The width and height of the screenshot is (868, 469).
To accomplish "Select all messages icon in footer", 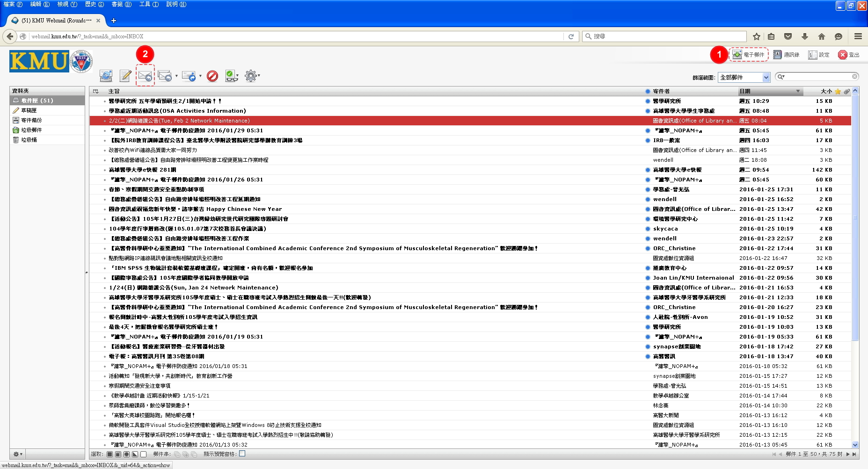I will coord(109,454).
